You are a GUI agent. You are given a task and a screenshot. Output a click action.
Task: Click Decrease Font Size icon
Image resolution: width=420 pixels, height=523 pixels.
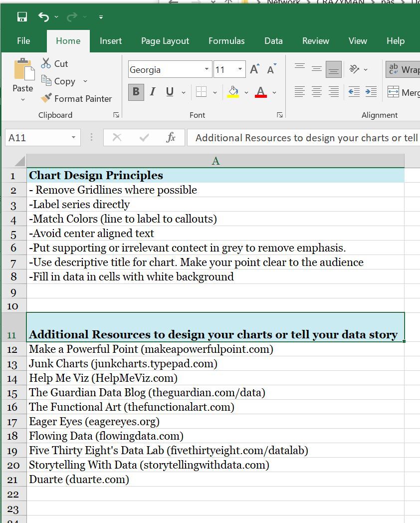271,69
